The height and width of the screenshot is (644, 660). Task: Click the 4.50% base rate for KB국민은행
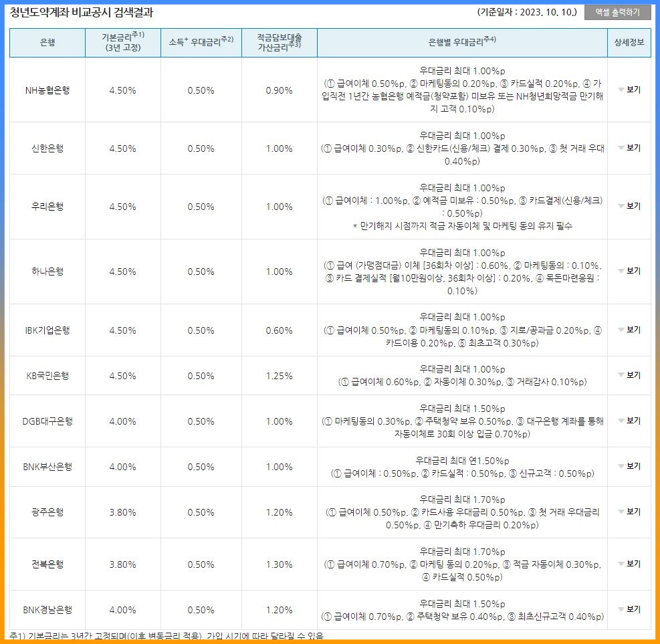point(123,375)
